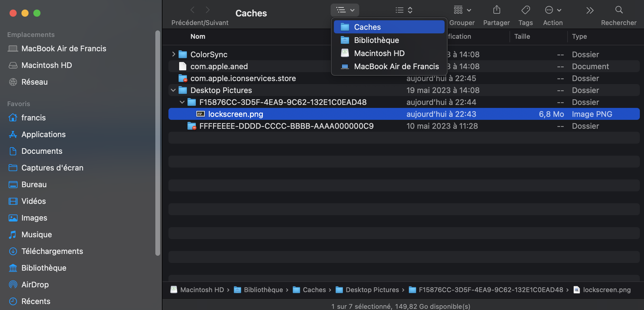Collapse the F15876CC folder disclosure triangle

pos(182,102)
